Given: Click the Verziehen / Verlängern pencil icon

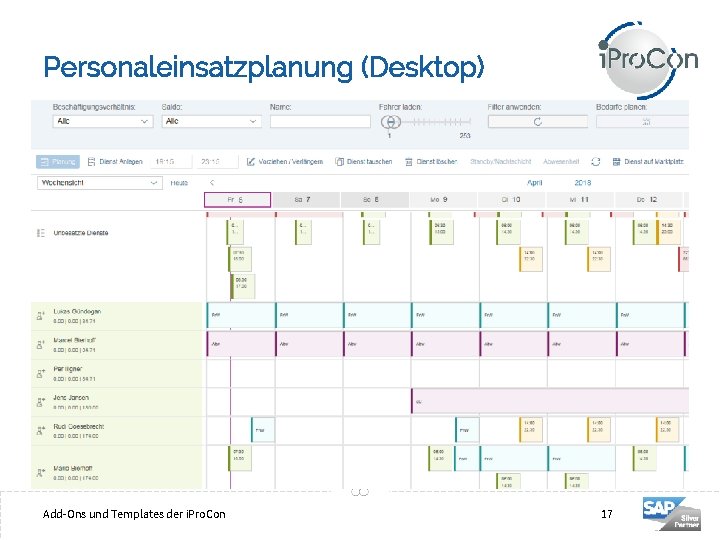Looking at the screenshot, I should pos(250,162).
